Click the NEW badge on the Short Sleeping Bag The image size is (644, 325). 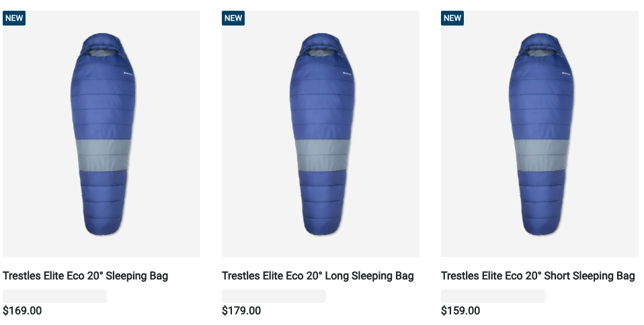tap(452, 18)
